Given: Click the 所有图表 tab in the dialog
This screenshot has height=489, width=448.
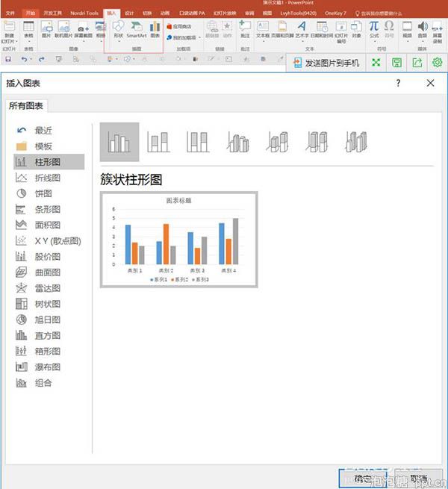Looking at the screenshot, I should tap(26, 106).
